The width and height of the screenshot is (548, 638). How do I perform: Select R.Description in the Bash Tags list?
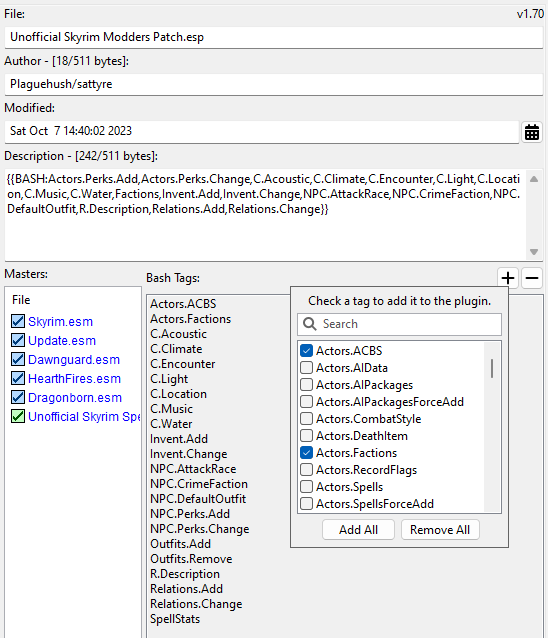pos(185,574)
